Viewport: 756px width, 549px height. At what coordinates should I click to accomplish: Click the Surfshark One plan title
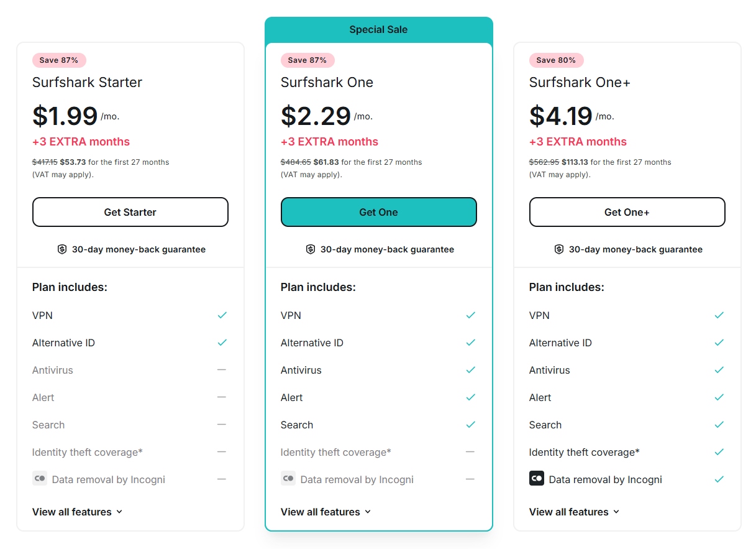point(327,82)
